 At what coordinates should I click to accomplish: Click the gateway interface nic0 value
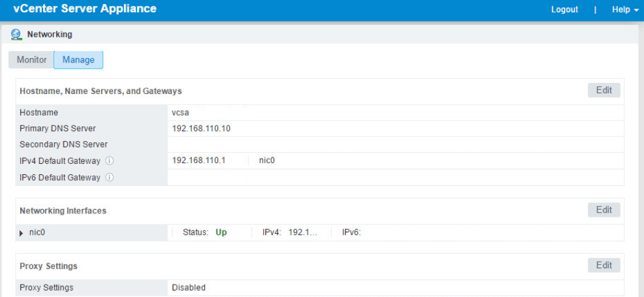[x=266, y=161]
